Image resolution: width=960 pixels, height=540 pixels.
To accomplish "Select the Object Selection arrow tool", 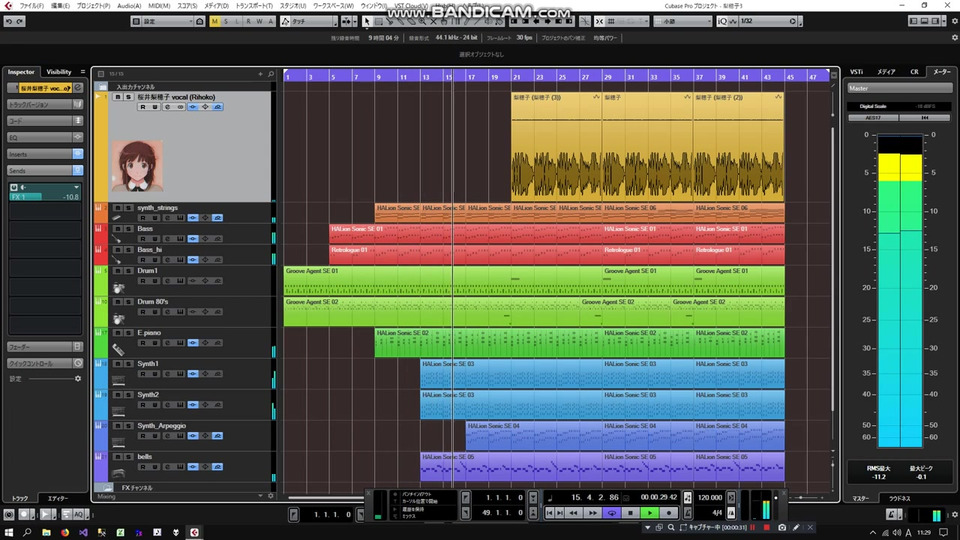I will [x=367, y=21].
